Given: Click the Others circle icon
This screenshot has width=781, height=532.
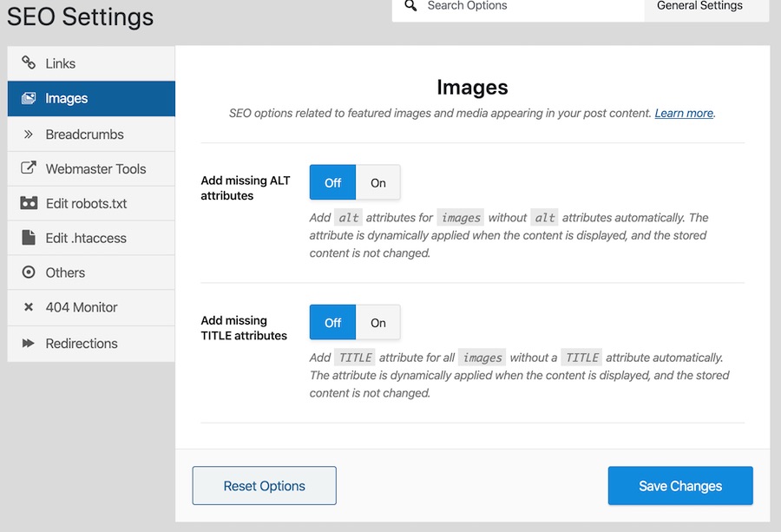Looking at the screenshot, I should (x=29, y=272).
